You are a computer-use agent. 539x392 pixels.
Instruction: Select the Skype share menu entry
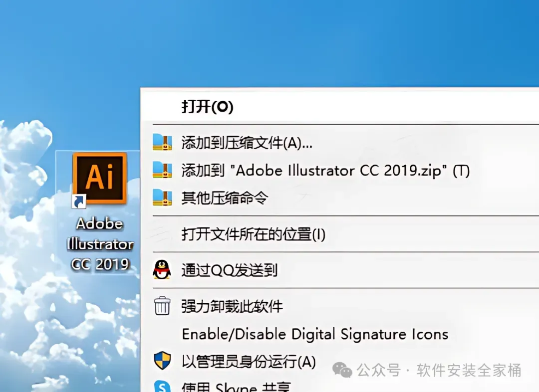pyautogui.click(x=236, y=387)
